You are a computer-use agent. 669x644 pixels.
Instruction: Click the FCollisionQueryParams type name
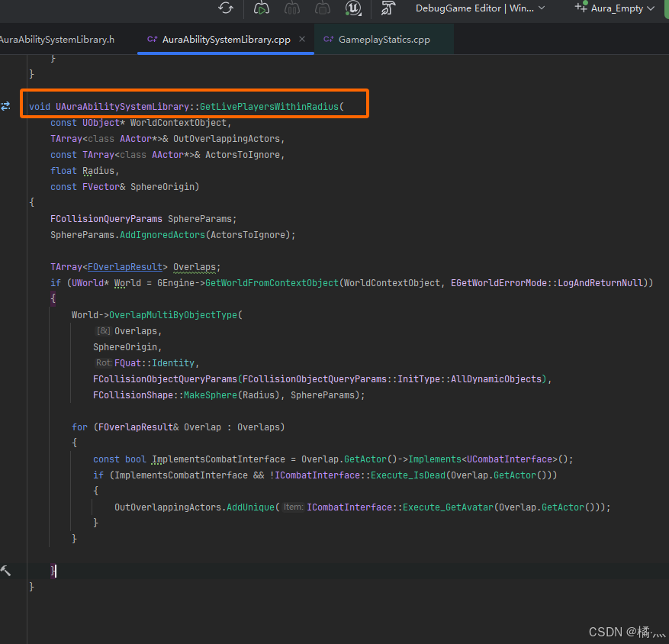[x=106, y=219]
